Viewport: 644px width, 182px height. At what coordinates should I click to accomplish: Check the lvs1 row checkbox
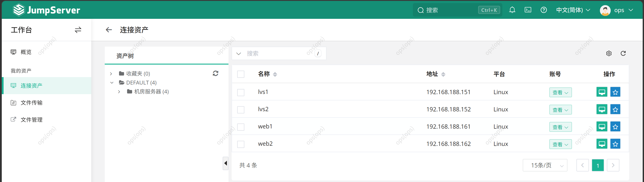pyautogui.click(x=241, y=92)
